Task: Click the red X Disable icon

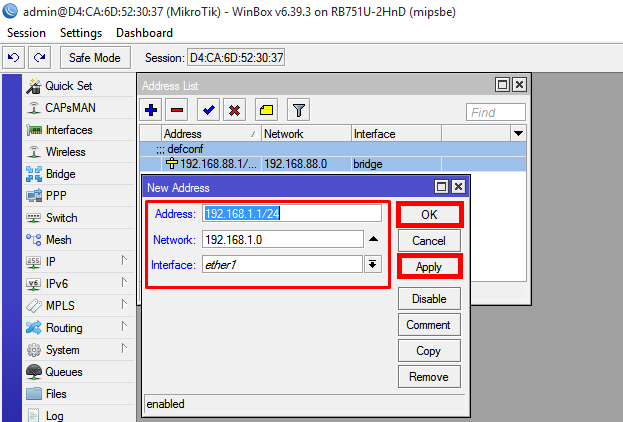Action: [234, 110]
